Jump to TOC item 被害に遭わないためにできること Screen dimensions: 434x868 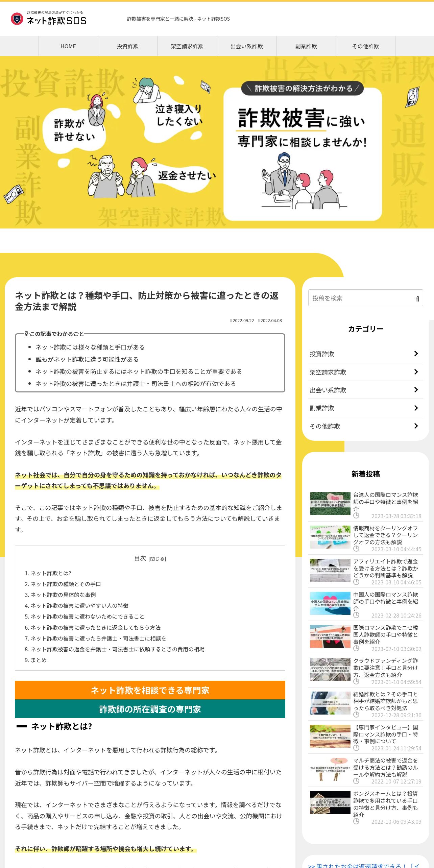[x=88, y=617]
